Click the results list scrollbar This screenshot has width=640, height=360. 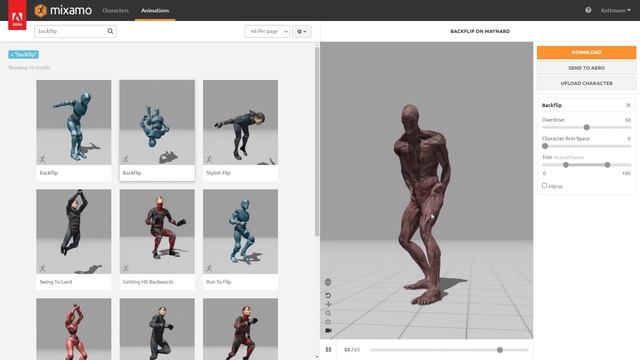click(x=317, y=142)
